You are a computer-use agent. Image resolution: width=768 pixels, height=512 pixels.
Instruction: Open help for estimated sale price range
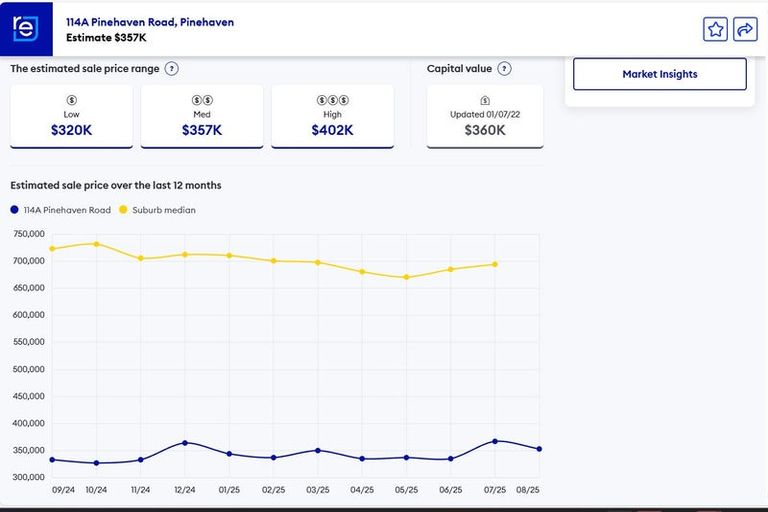(172, 69)
